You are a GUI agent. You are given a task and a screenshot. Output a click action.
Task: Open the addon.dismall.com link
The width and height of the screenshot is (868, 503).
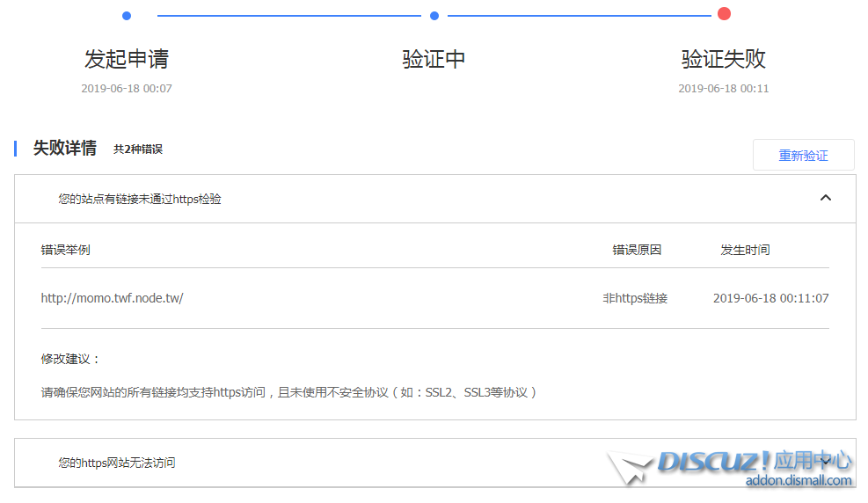tap(799, 480)
